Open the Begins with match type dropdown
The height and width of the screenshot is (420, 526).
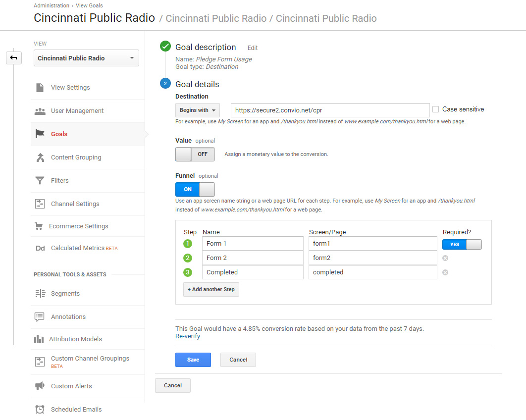(198, 110)
